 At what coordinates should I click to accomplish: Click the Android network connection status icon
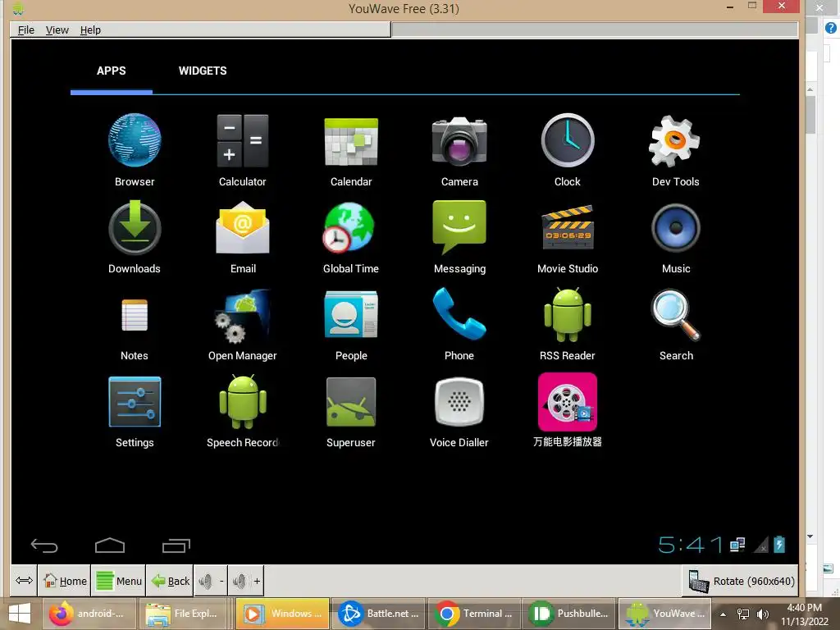[x=737, y=545]
